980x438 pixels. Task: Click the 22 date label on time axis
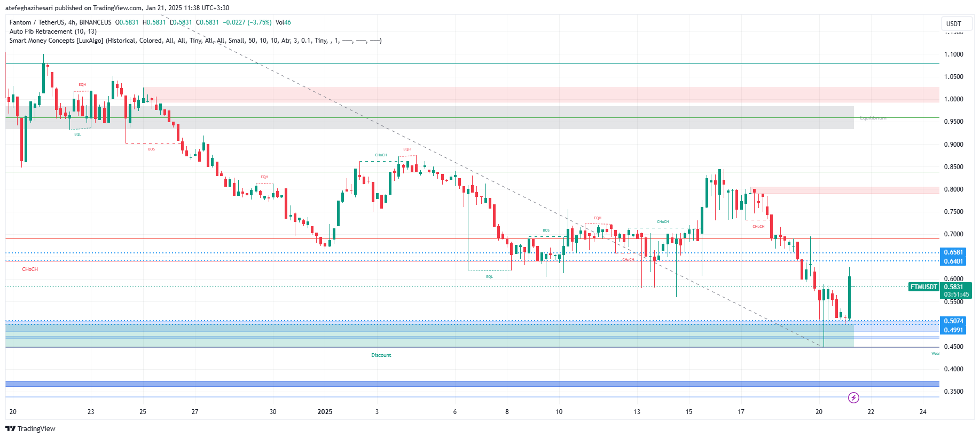tap(871, 412)
